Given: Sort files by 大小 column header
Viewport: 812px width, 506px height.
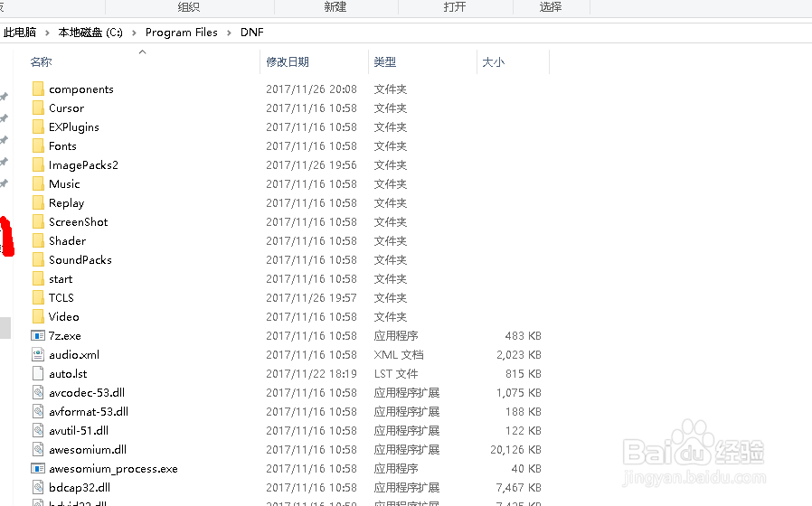Looking at the screenshot, I should click(493, 62).
